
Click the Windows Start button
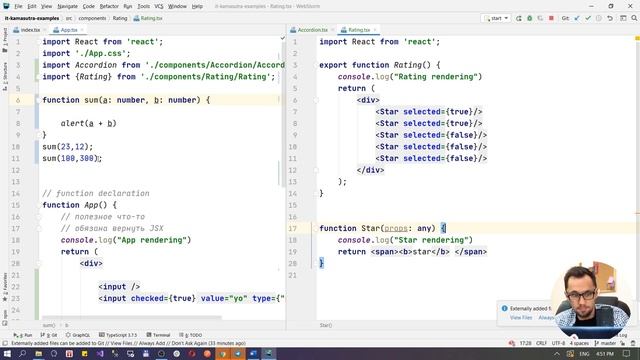7,353
